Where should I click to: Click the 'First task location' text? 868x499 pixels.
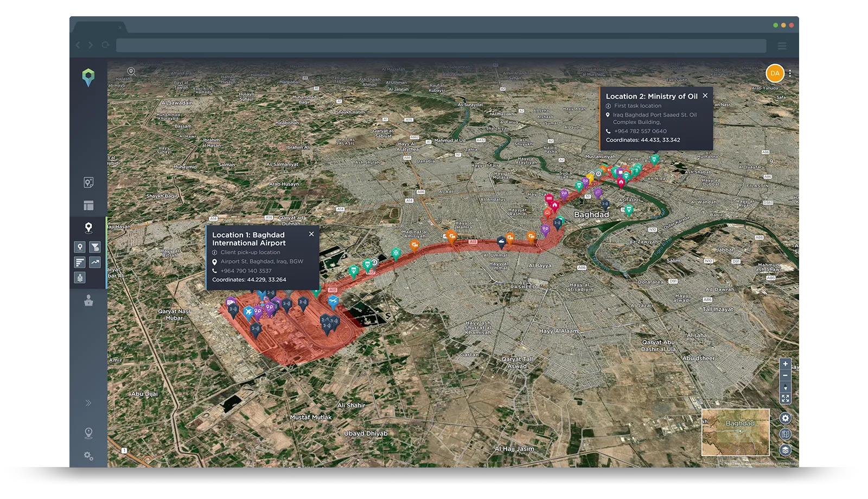[637, 106]
